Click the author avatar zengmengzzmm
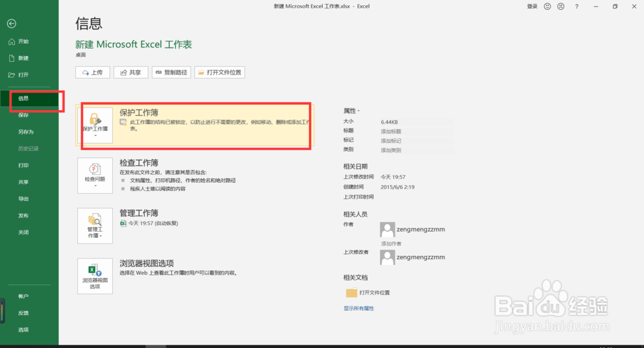The height and width of the screenshot is (348, 644). [x=387, y=230]
